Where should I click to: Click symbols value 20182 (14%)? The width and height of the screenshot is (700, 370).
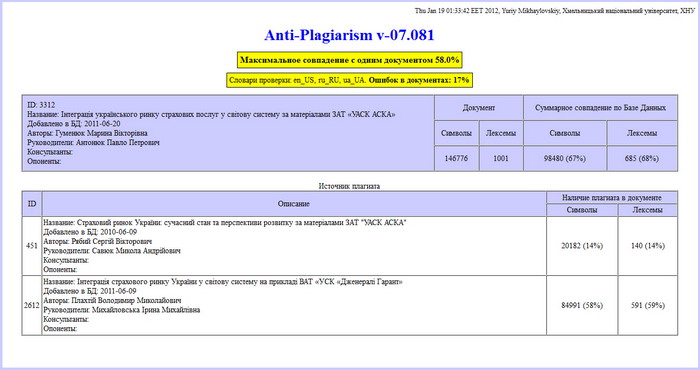[x=582, y=246]
